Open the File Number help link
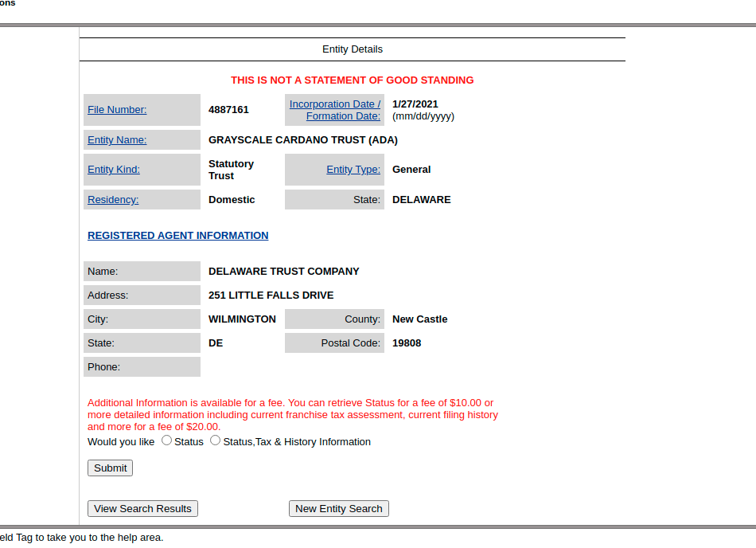 [x=117, y=110]
